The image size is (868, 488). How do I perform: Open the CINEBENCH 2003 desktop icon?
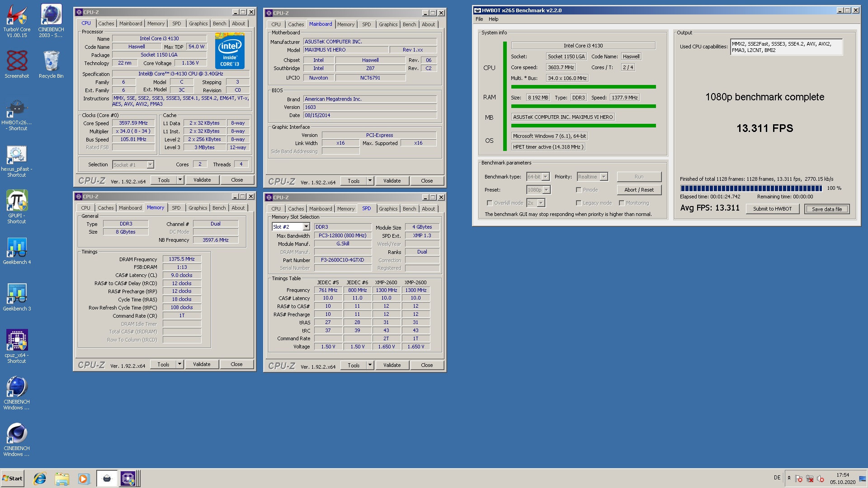51,20
